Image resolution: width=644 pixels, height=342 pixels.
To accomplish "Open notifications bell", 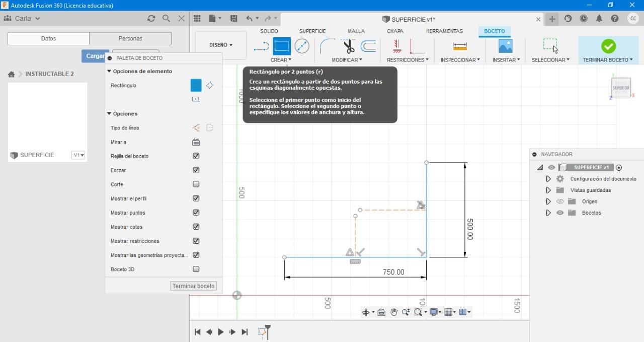I will (x=599, y=19).
